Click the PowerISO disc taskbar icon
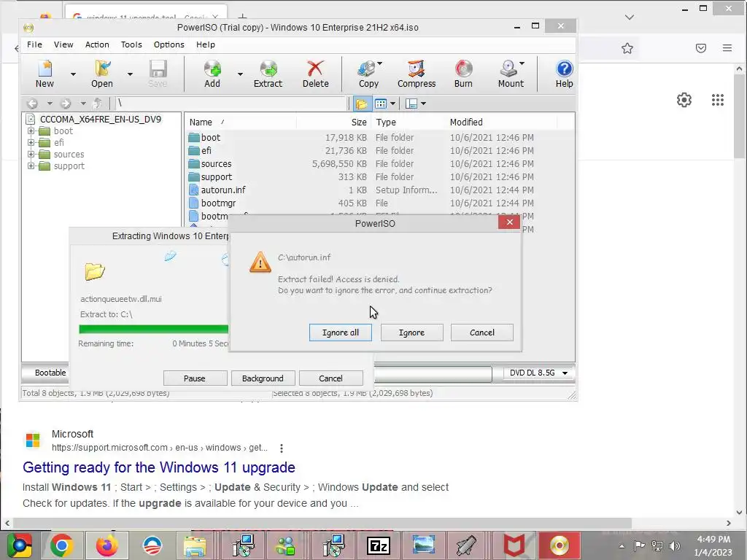The width and height of the screenshot is (747, 560). [x=560, y=545]
